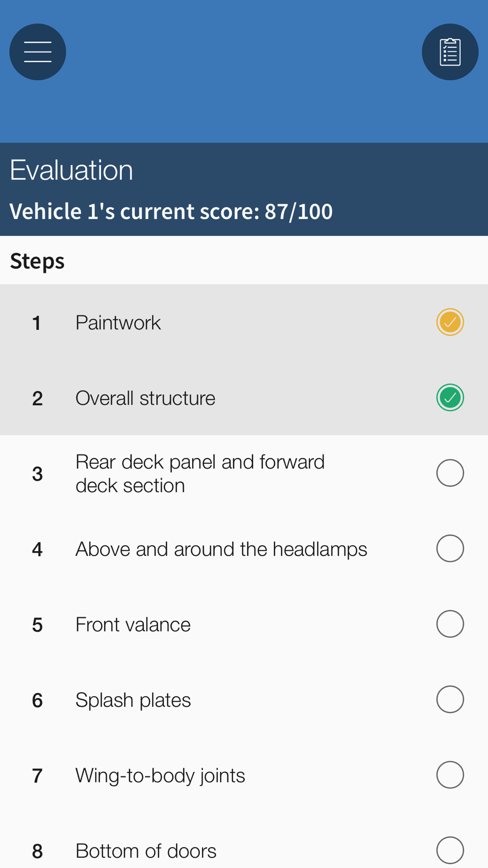Open step 2 Overall structure
This screenshot has height=868, width=488.
pyautogui.click(x=244, y=398)
